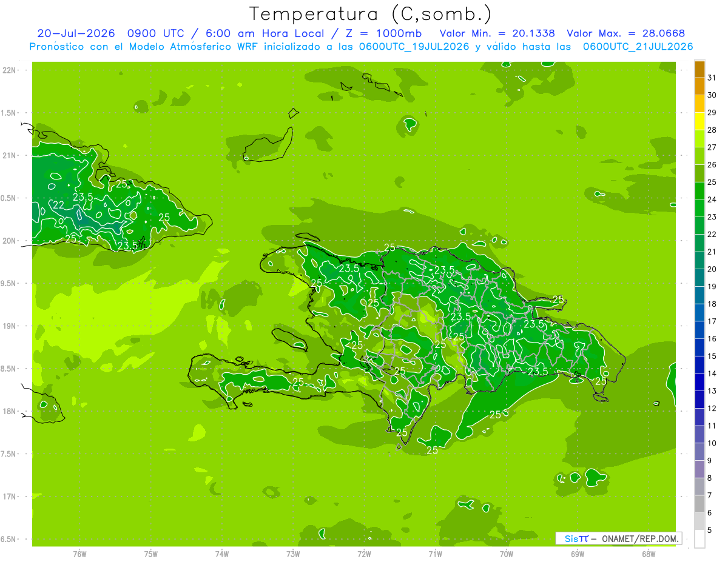The width and height of the screenshot is (728, 562).
Task: Click the '20N' latitude label
Action: (x=9, y=241)
